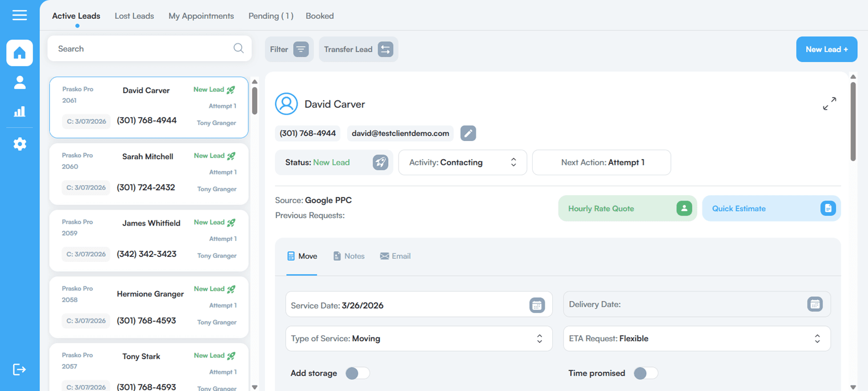The height and width of the screenshot is (391, 868).
Task: Open the Contacts sidebar icon
Action: pyautogui.click(x=19, y=82)
